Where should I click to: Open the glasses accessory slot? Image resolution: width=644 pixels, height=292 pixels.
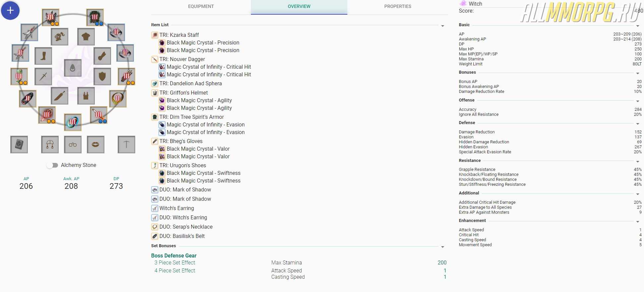coord(73,144)
